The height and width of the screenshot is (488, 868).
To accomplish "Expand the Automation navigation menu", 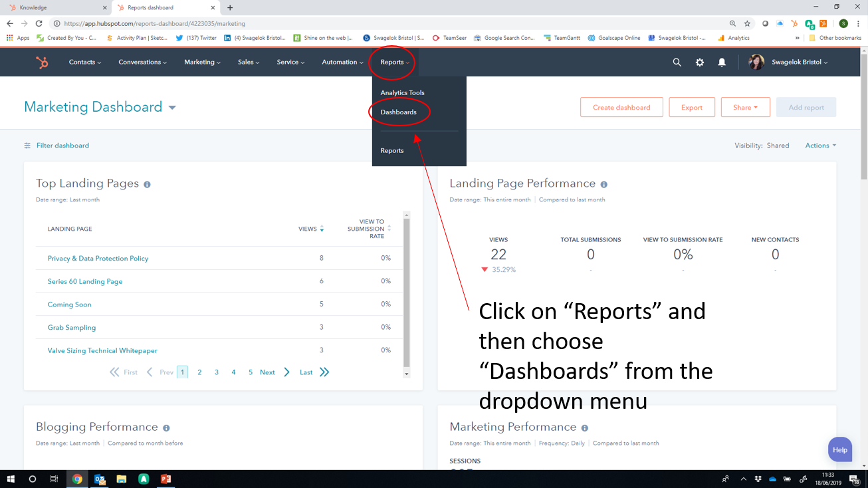I will [342, 62].
